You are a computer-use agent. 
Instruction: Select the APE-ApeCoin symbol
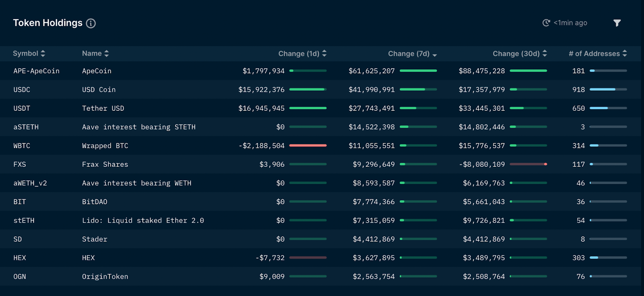tap(36, 71)
